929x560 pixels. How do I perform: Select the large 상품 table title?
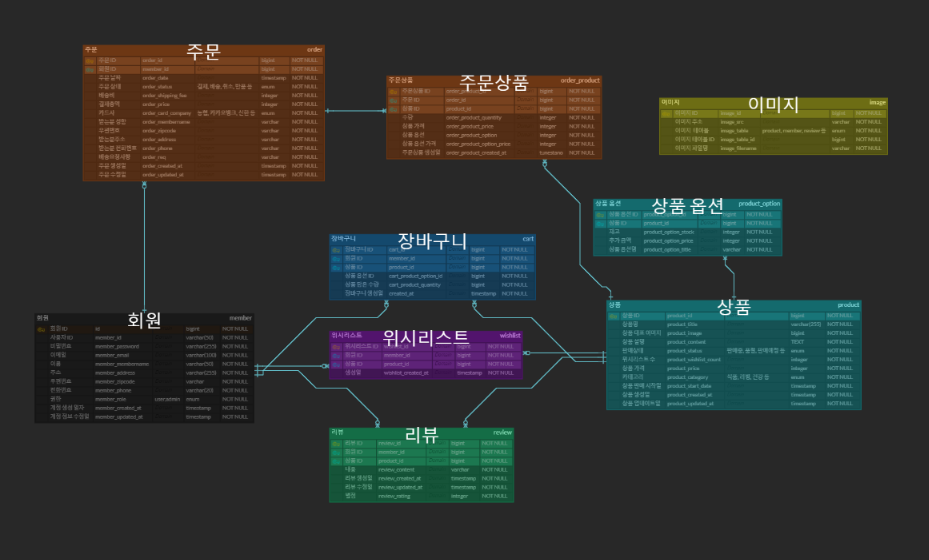click(733, 306)
